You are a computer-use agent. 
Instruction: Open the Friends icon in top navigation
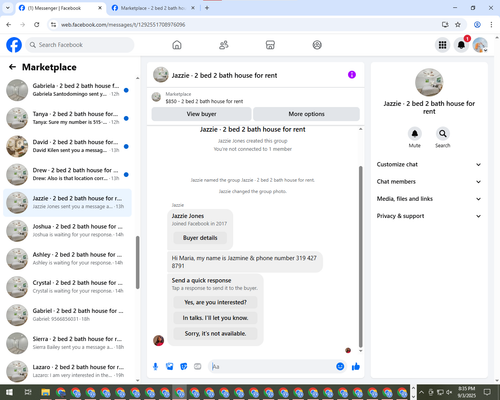tap(224, 45)
